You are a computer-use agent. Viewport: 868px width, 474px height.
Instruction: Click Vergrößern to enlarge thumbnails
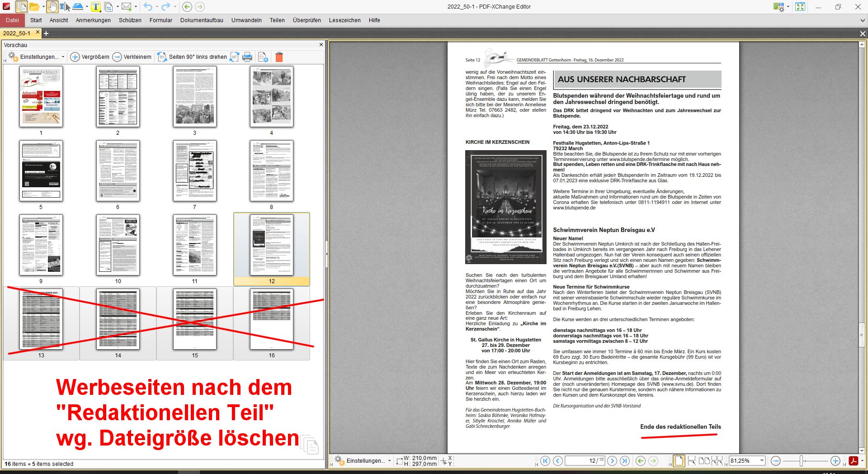pyautogui.click(x=90, y=57)
